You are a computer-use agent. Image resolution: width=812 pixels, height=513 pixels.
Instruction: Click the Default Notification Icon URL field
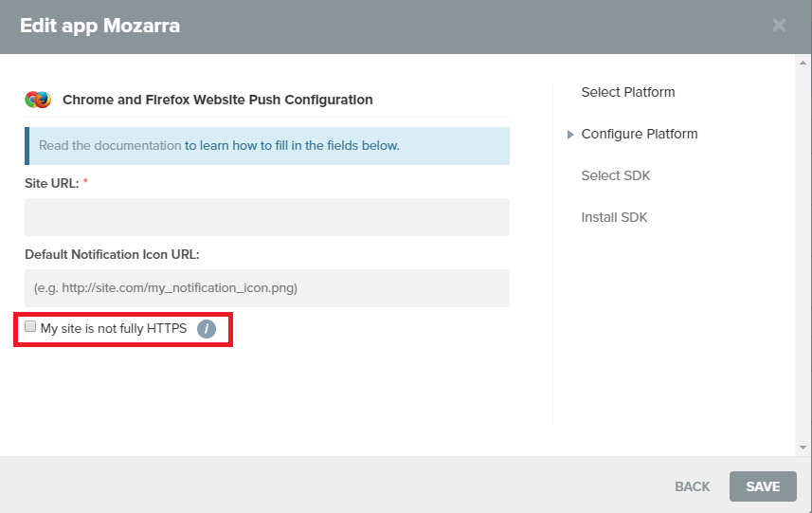(267, 288)
